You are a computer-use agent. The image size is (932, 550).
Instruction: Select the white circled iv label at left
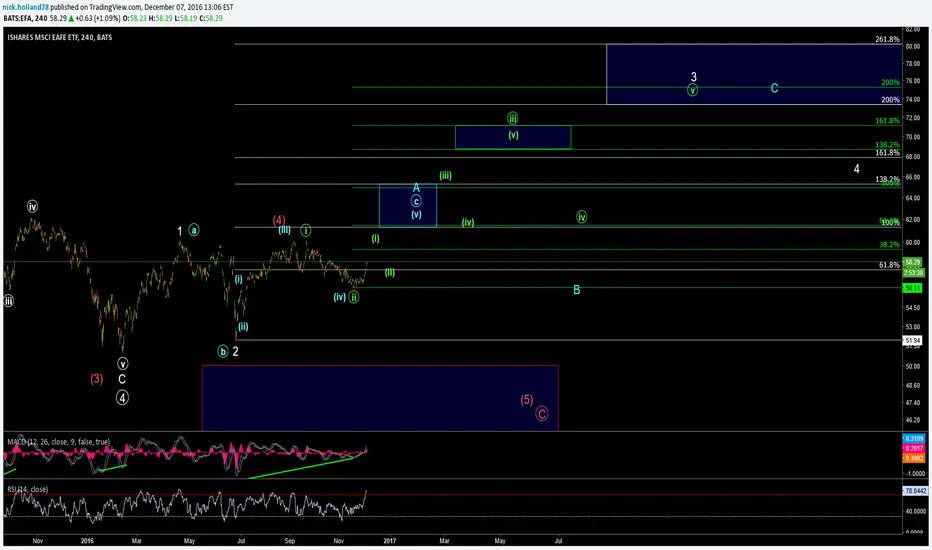(32, 206)
